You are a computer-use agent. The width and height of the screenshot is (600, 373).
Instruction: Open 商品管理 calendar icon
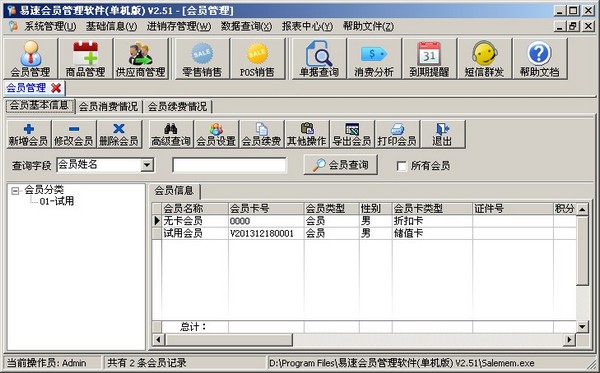pos(85,59)
